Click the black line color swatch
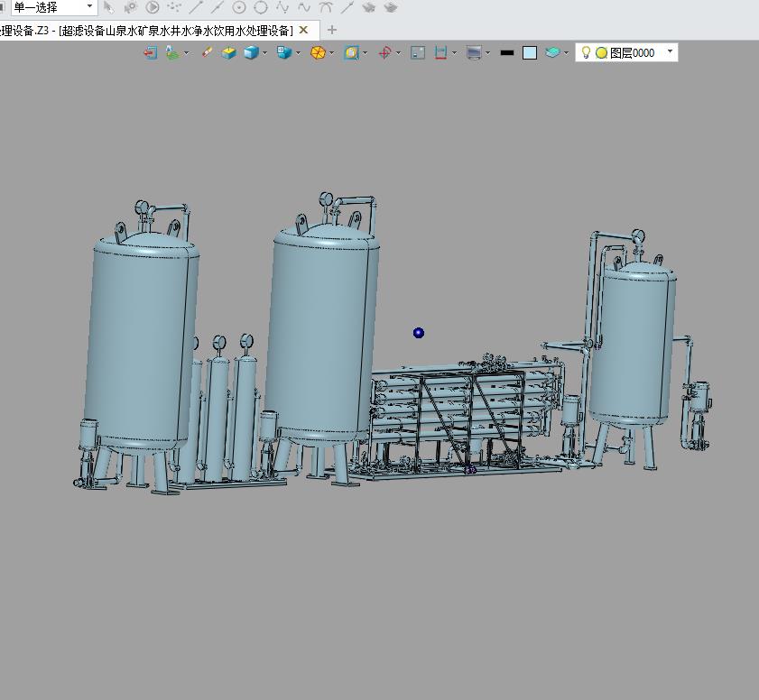The width and height of the screenshot is (759, 700). (507, 52)
